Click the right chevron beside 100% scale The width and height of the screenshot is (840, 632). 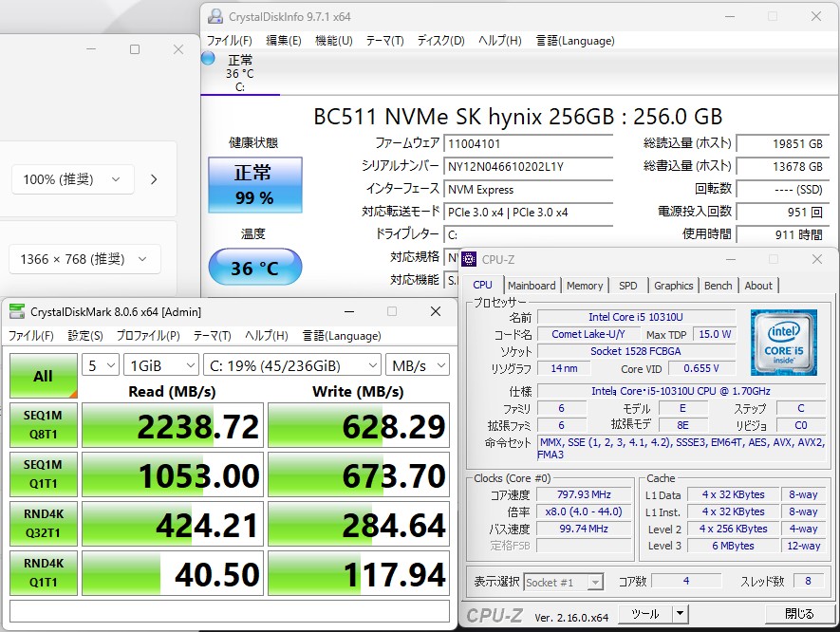click(x=154, y=179)
